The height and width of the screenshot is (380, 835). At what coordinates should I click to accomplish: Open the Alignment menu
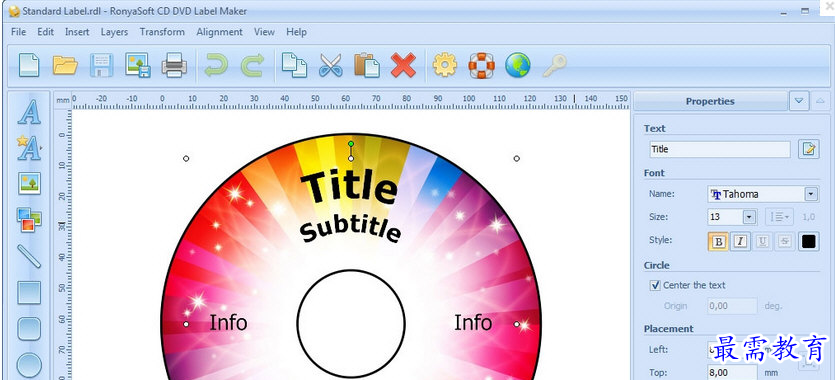point(219,32)
